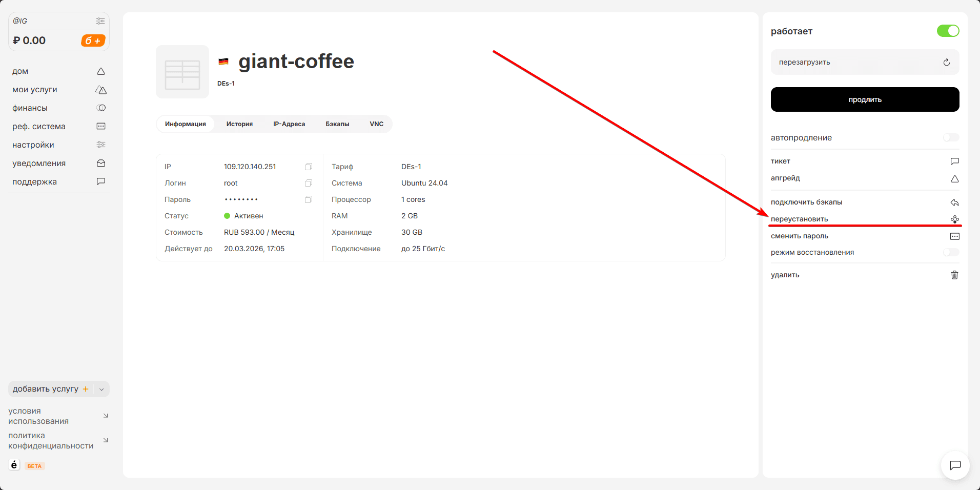Click the переустановить reinstall icon

pos(954,219)
